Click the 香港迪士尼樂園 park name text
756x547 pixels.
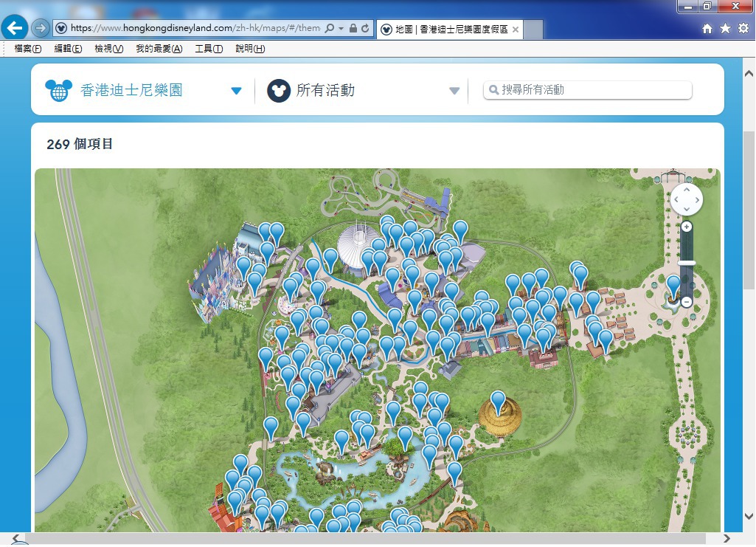[x=131, y=90]
